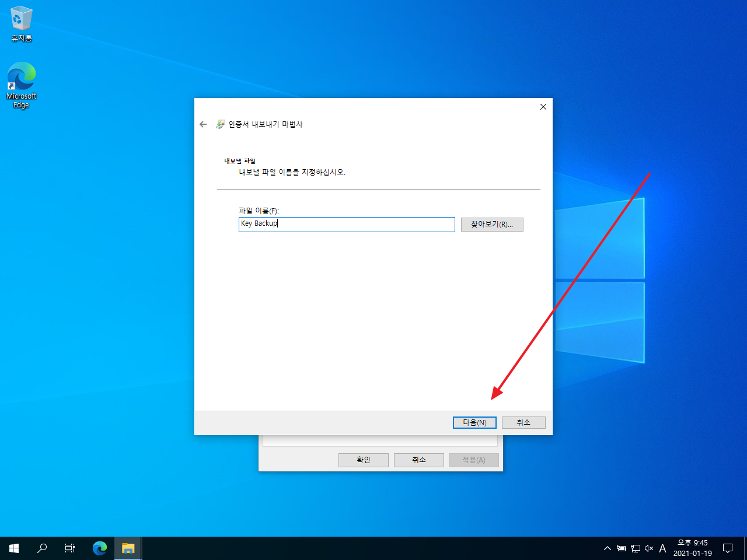The height and width of the screenshot is (560, 747).
Task: Close the certificate export wizard
Action: click(x=543, y=107)
